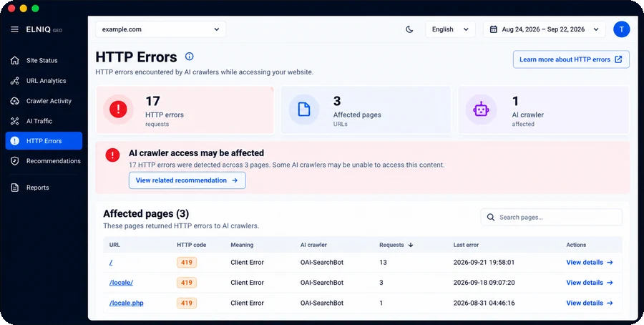Click the URL column header
This screenshot has height=325, width=644.
pos(114,245)
